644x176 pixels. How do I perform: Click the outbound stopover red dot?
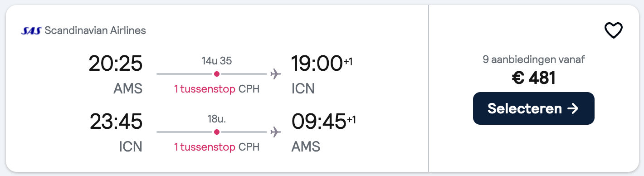coord(217,73)
